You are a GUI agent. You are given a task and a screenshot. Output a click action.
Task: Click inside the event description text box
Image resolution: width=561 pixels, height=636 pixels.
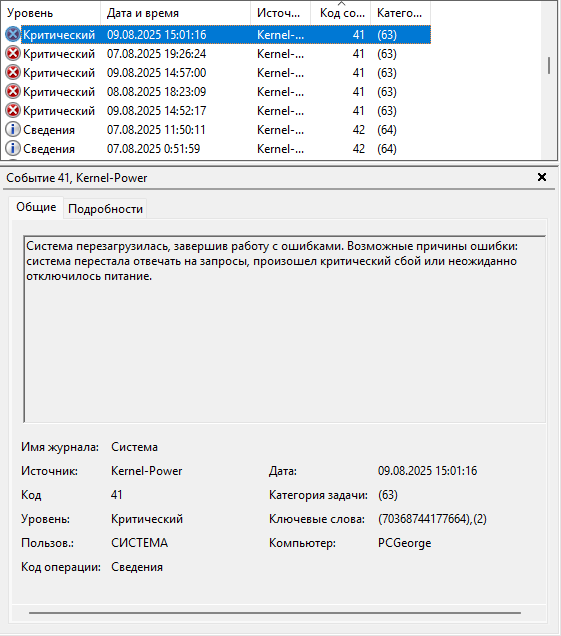(285, 329)
